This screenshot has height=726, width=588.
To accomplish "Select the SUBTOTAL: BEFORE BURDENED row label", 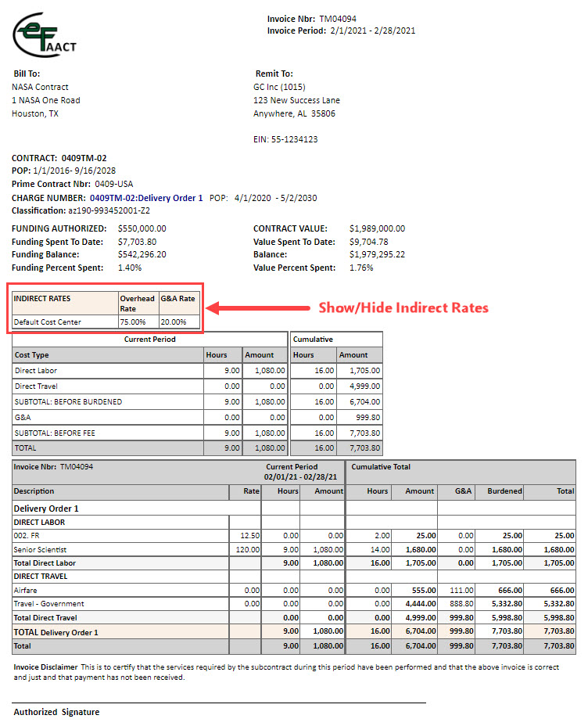I will 67,401.
